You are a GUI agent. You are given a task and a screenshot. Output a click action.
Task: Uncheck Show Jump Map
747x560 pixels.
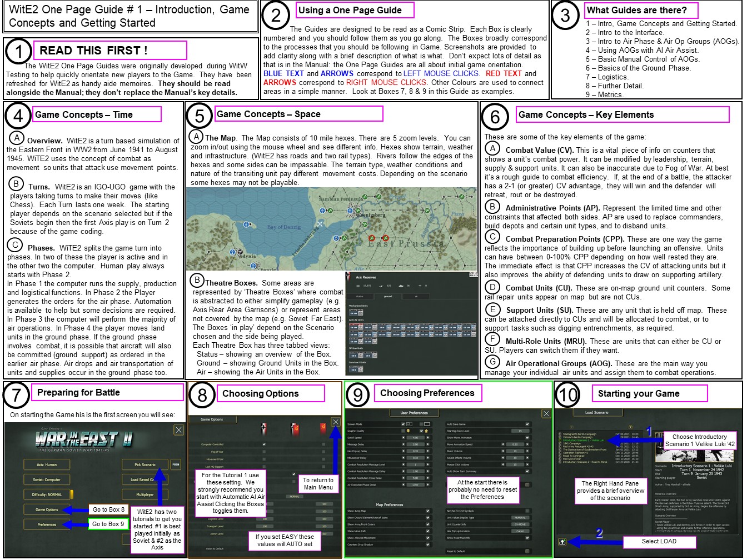tap(427, 511)
